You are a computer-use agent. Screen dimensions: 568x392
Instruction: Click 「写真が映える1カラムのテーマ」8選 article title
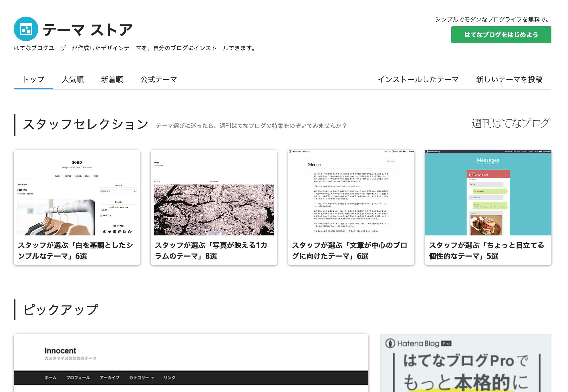[x=211, y=251]
